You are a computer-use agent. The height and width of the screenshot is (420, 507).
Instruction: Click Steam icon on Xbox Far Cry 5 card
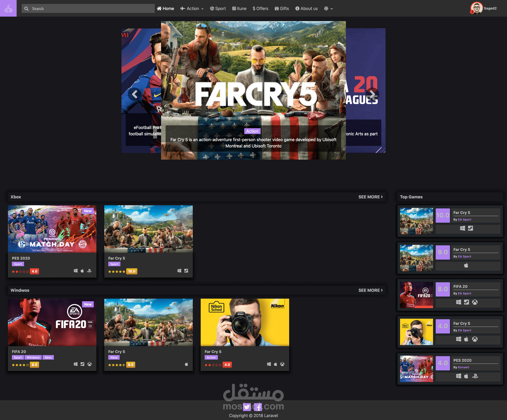pyautogui.click(x=186, y=271)
